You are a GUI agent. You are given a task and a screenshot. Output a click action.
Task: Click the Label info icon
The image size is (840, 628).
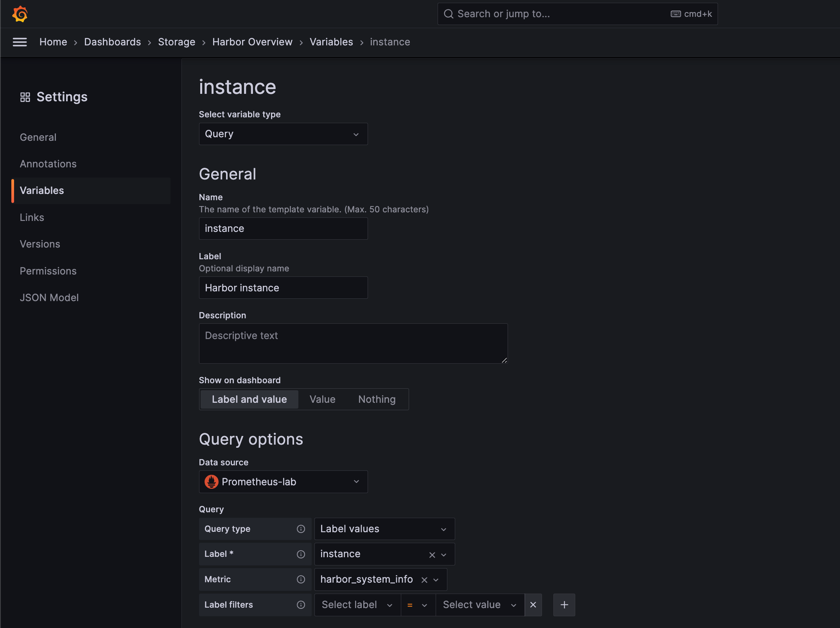301,553
